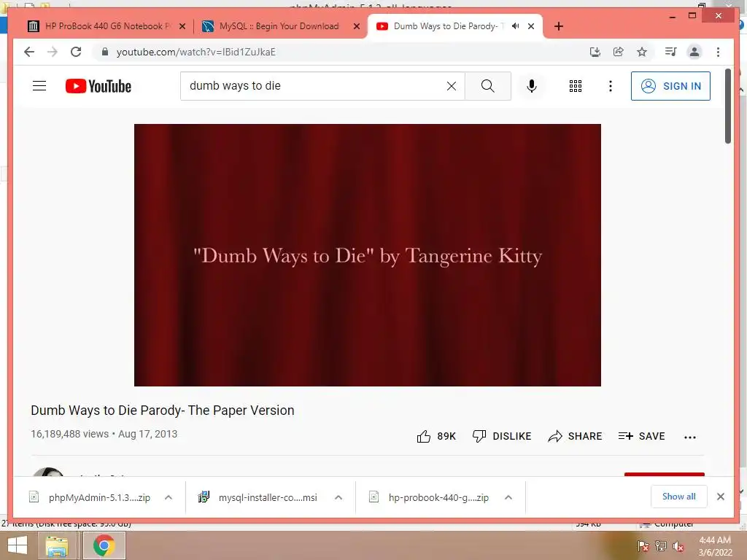Viewport: 747px width, 560px height.
Task: Expand options for hp-probook zip download
Action: pos(508,497)
